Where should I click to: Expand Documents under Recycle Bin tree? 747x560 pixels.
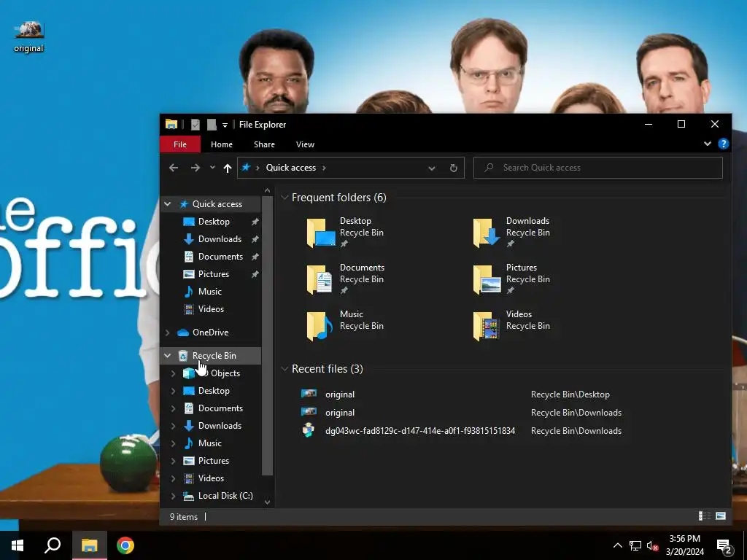(x=174, y=408)
